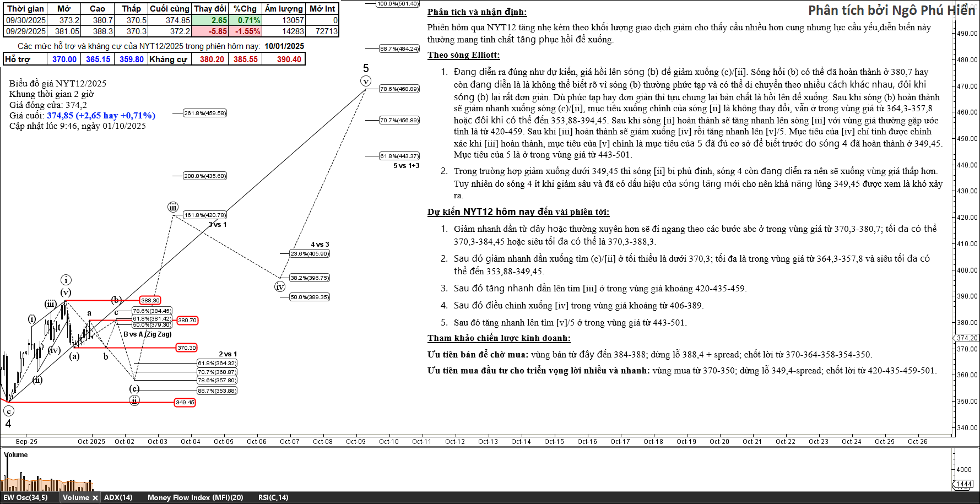980x504 pixels.
Task: Show the RSI(C,14) indicator tab
Action: (x=273, y=498)
